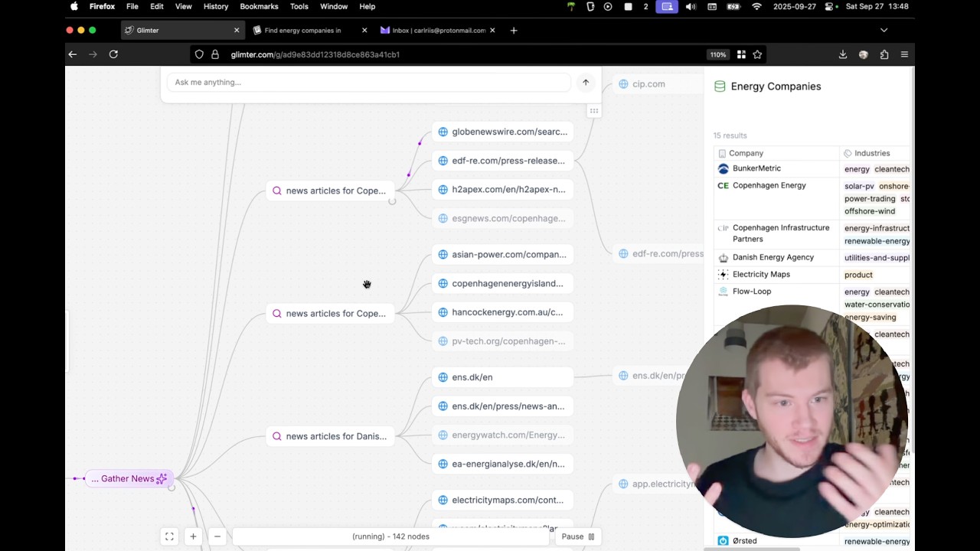Bookmark this page with the star icon
The image size is (980, 551).
757,54
